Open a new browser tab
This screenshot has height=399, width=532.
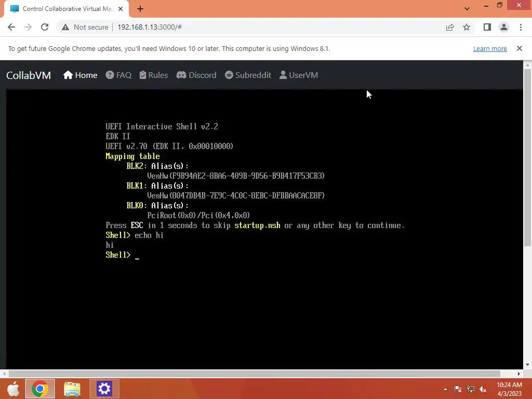click(x=140, y=9)
